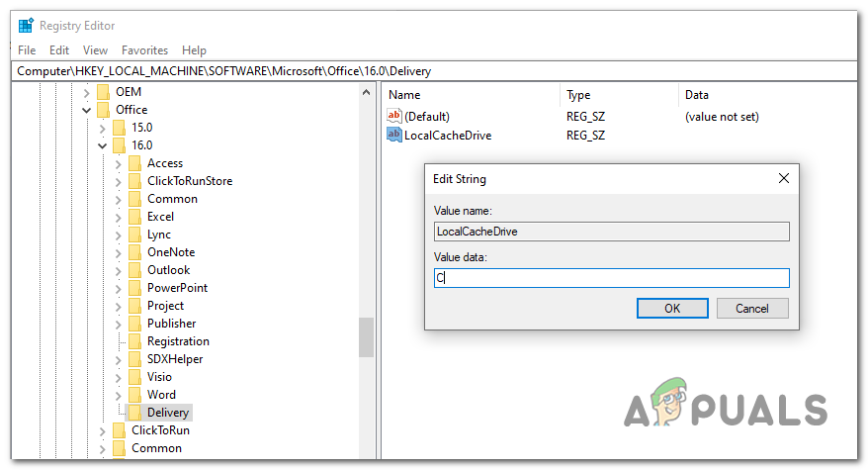Collapse the 16.0 key
Image resolution: width=868 pixels, height=470 pixels.
coord(103,145)
